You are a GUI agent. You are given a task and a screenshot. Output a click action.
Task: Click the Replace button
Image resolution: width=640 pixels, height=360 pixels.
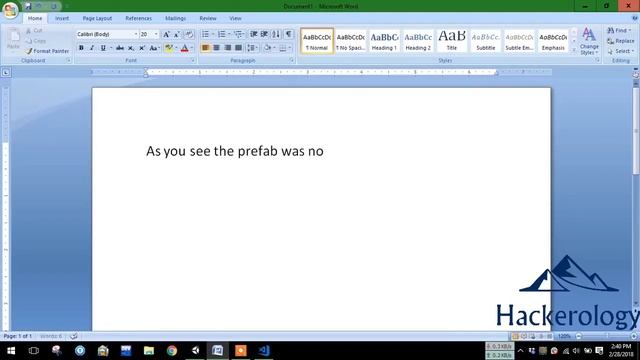pos(620,41)
